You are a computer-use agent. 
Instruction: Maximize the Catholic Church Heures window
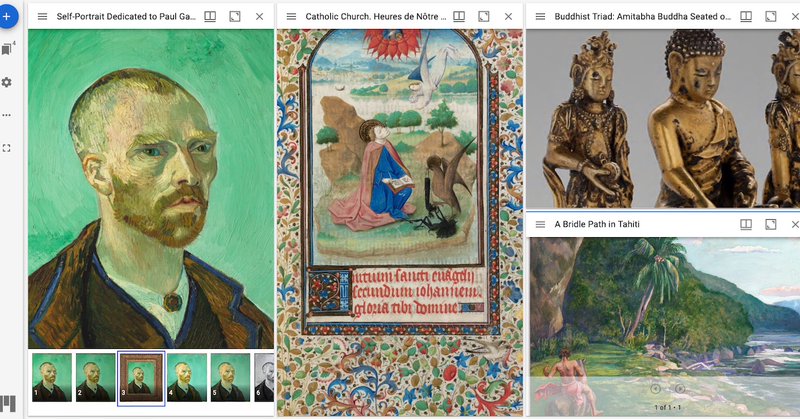(484, 16)
